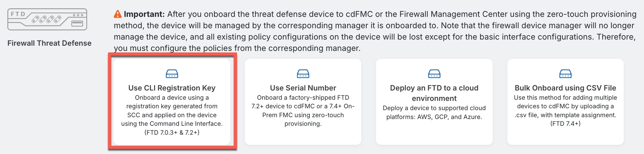Click the (FTD 7.4+) version note
The width and height of the screenshot is (644, 154).
(565, 124)
